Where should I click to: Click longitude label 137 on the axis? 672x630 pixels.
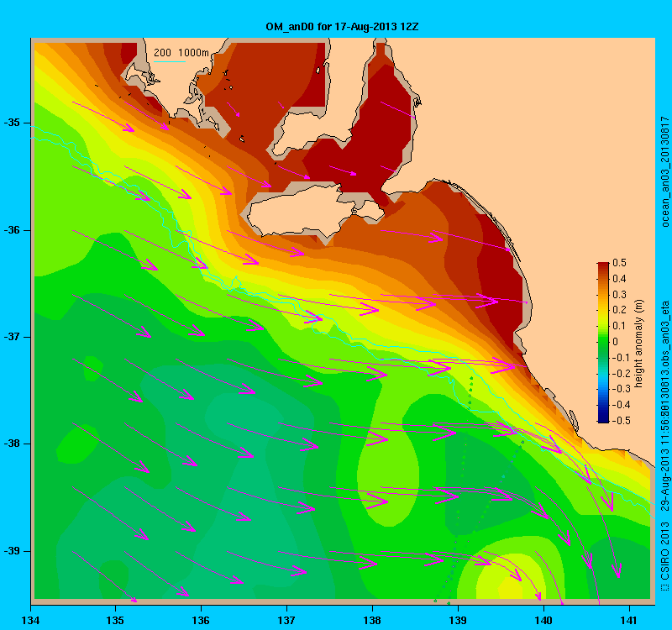(x=286, y=620)
